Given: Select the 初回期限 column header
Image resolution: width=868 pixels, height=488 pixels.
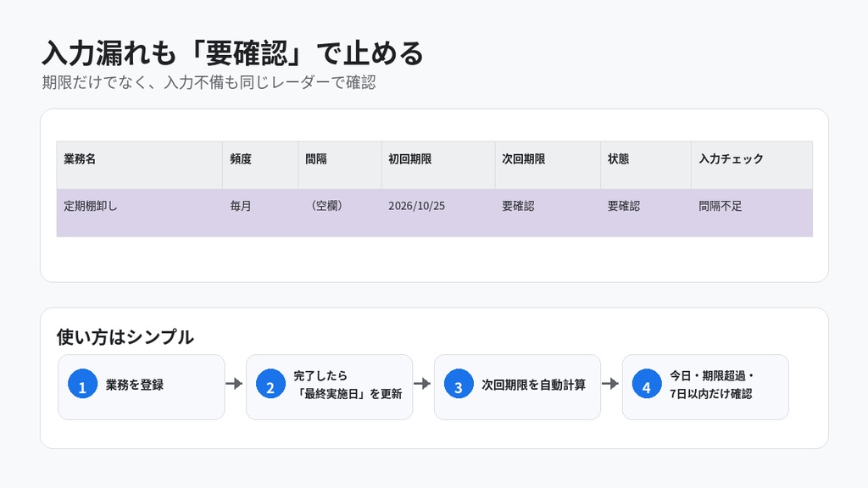Looking at the screenshot, I should pyautogui.click(x=438, y=165).
